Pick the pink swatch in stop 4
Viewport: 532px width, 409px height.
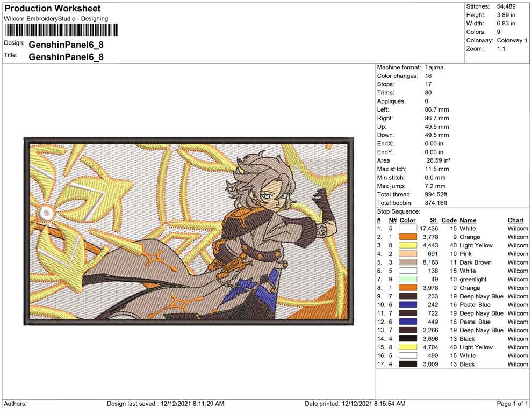point(408,254)
